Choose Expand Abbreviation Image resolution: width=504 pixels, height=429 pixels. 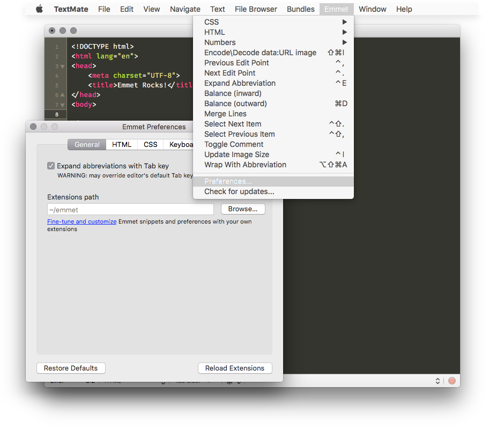(273, 83)
